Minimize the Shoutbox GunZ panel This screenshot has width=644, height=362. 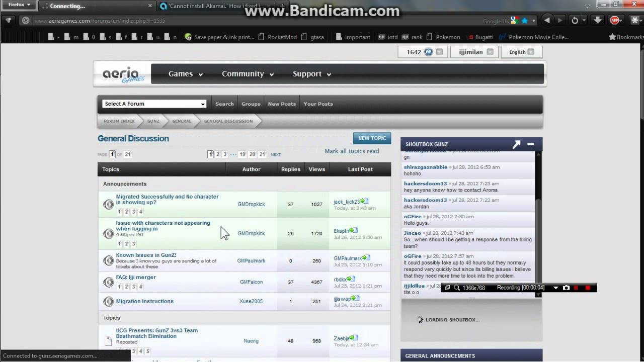click(531, 144)
